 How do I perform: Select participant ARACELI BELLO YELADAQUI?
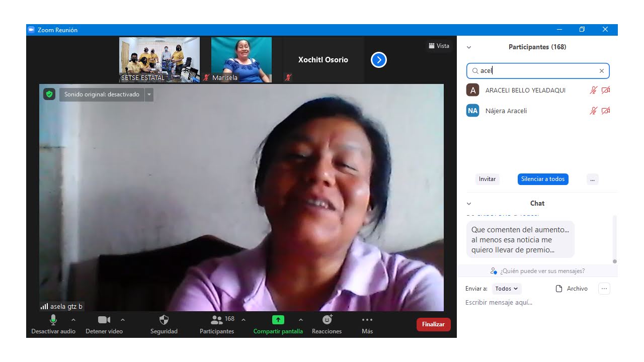(538, 90)
